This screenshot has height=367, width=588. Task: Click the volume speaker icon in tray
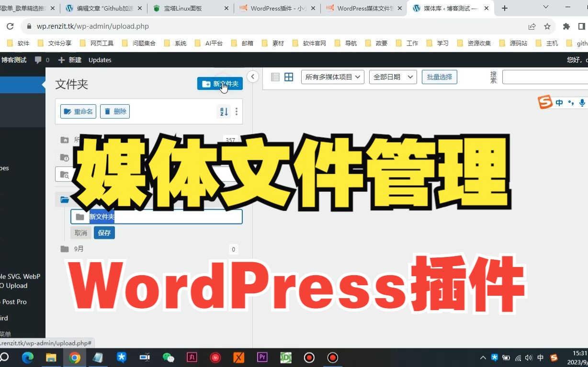(x=529, y=358)
